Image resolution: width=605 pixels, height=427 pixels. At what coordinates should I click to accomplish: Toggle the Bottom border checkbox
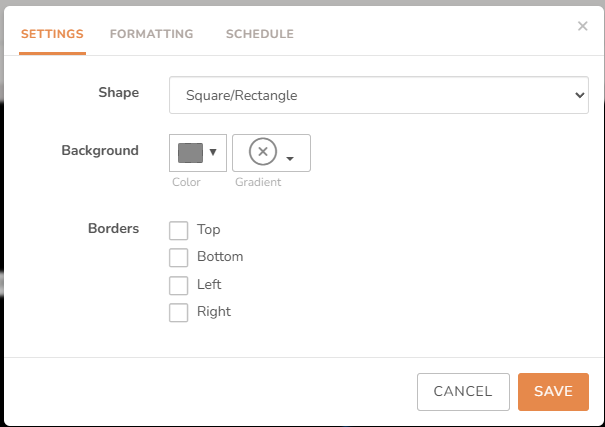tap(179, 257)
